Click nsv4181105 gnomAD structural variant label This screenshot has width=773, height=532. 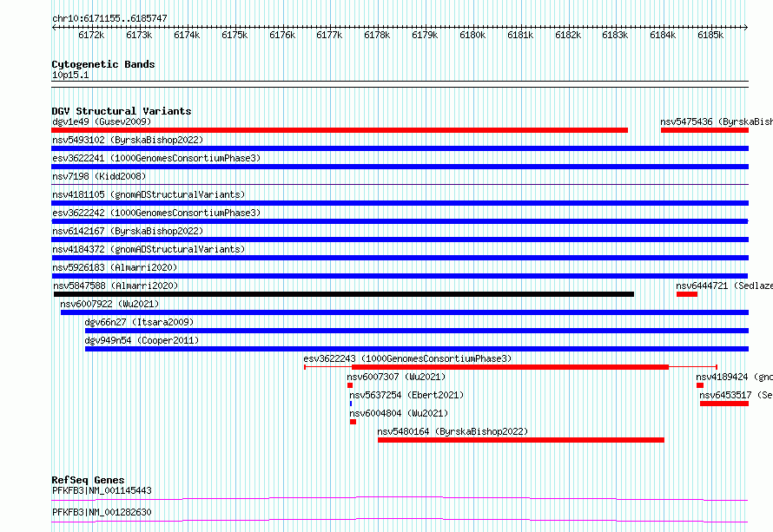(x=149, y=194)
